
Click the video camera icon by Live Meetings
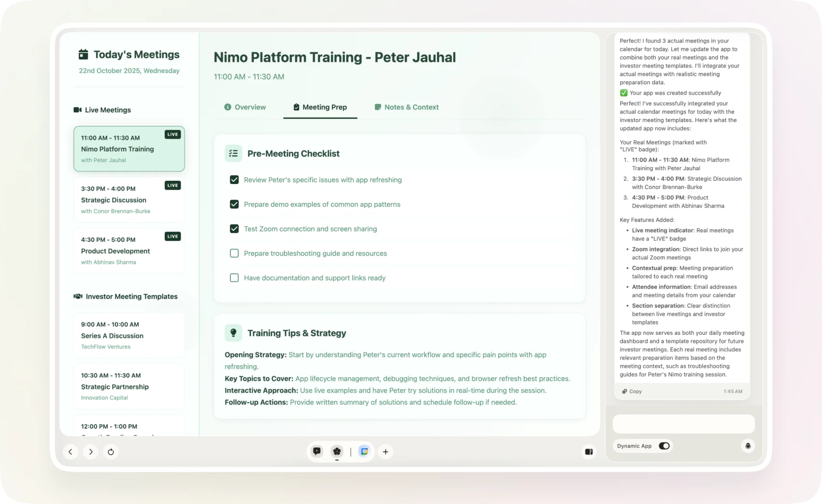[x=77, y=110]
